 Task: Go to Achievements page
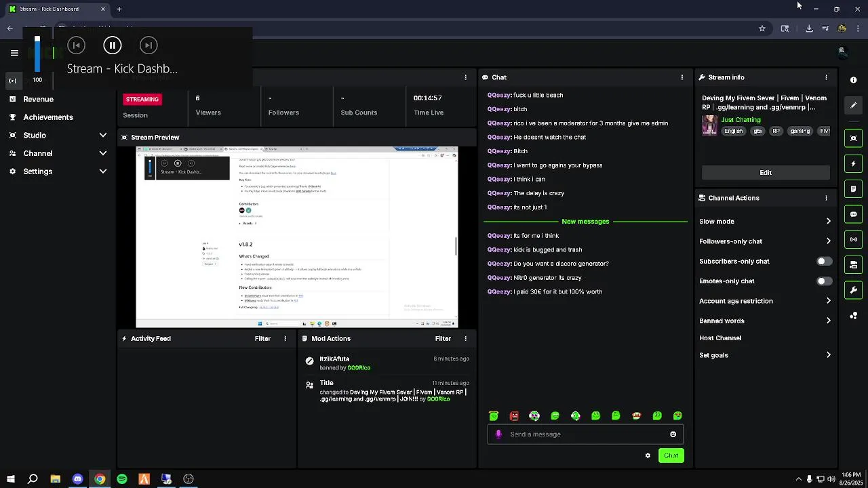coord(48,117)
